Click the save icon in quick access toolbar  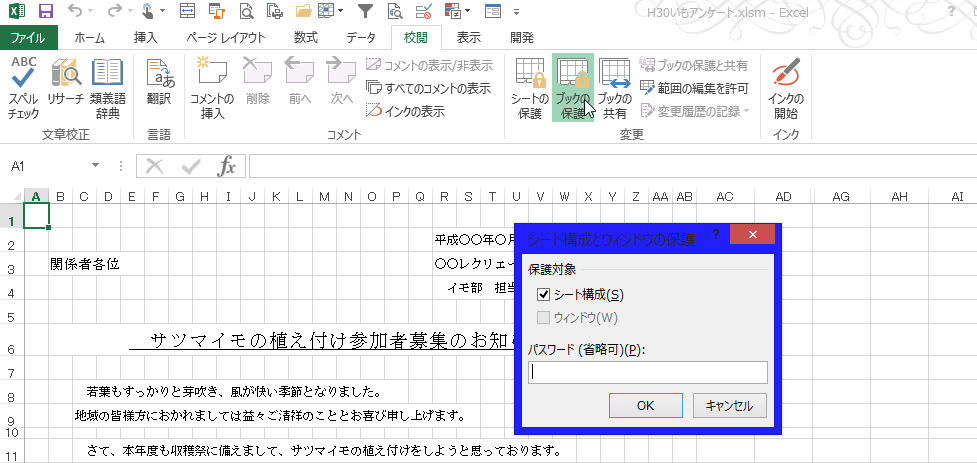[x=45, y=12]
